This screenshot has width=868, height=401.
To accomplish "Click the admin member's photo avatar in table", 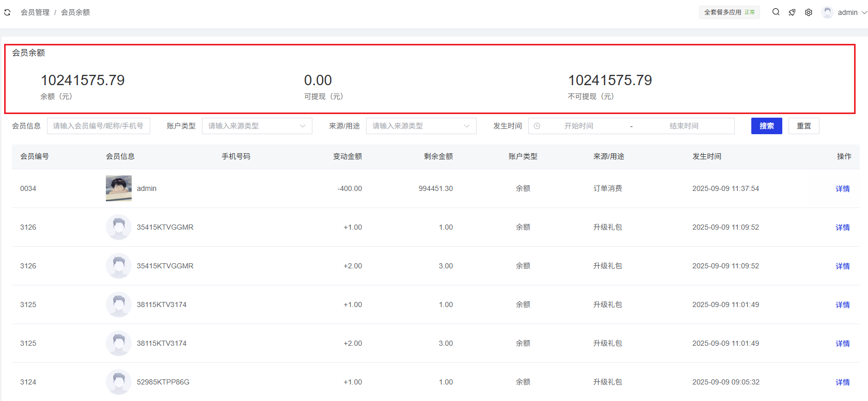I will tap(119, 188).
